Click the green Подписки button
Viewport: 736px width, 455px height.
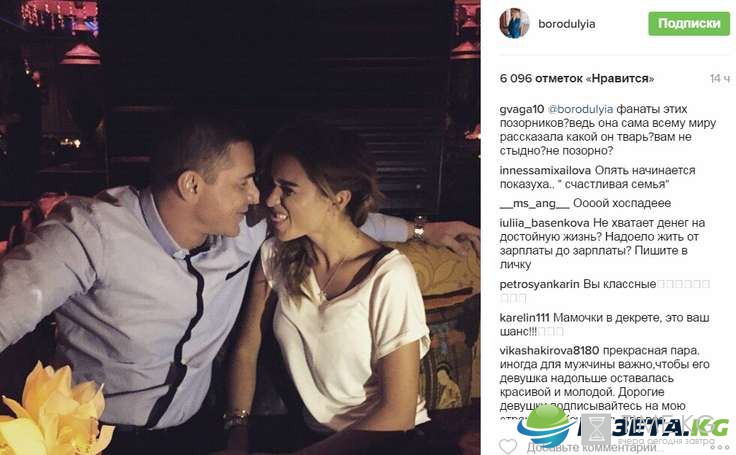[689, 23]
